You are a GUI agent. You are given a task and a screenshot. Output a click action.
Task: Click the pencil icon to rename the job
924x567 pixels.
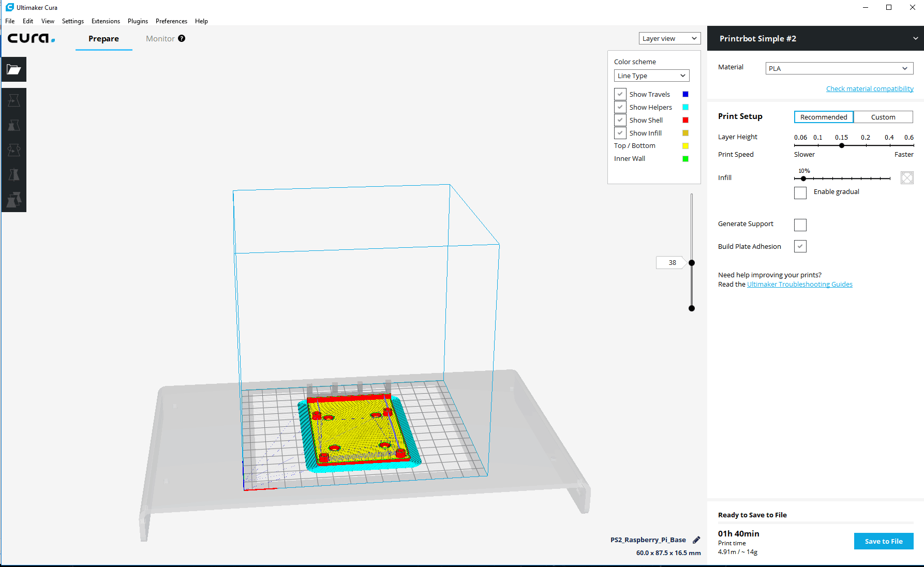(x=696, y=540)
